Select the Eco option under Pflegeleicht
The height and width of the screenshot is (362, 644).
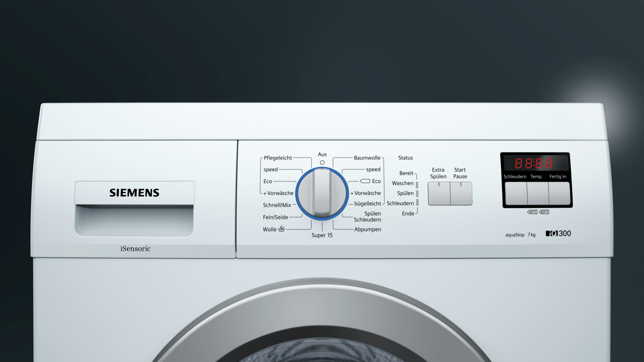point(268,181)
